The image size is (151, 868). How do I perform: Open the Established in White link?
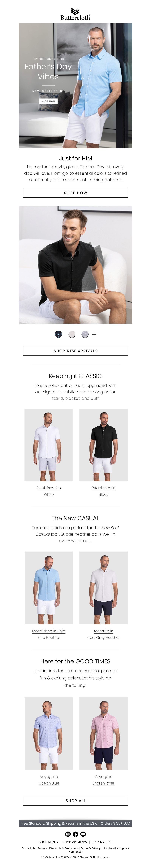tap(49, 491)
